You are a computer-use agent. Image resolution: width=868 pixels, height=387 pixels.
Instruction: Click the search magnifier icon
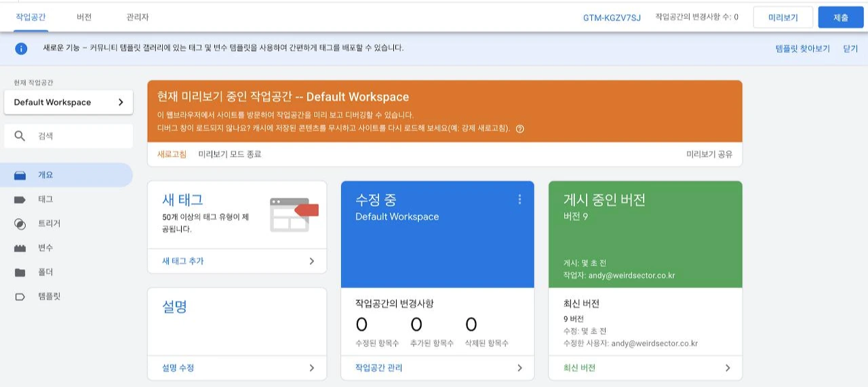point(20,136)
